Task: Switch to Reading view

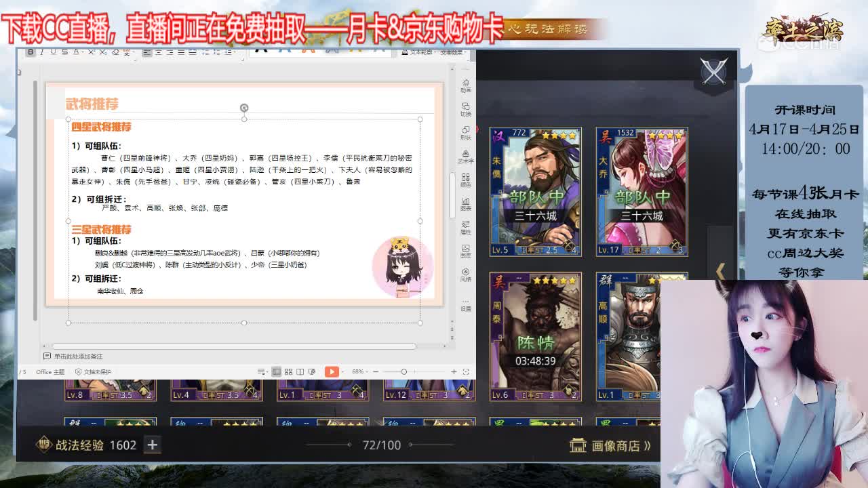Action: tap(300, 371)
